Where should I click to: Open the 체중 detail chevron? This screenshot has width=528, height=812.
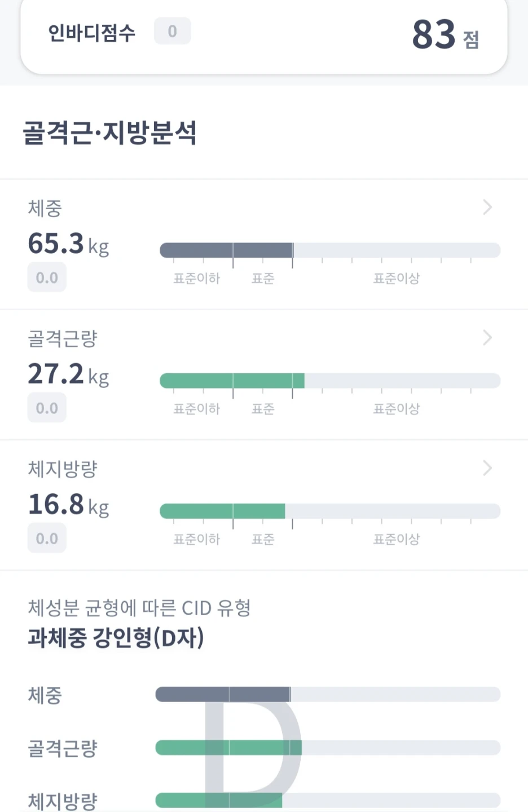point(488,208)
